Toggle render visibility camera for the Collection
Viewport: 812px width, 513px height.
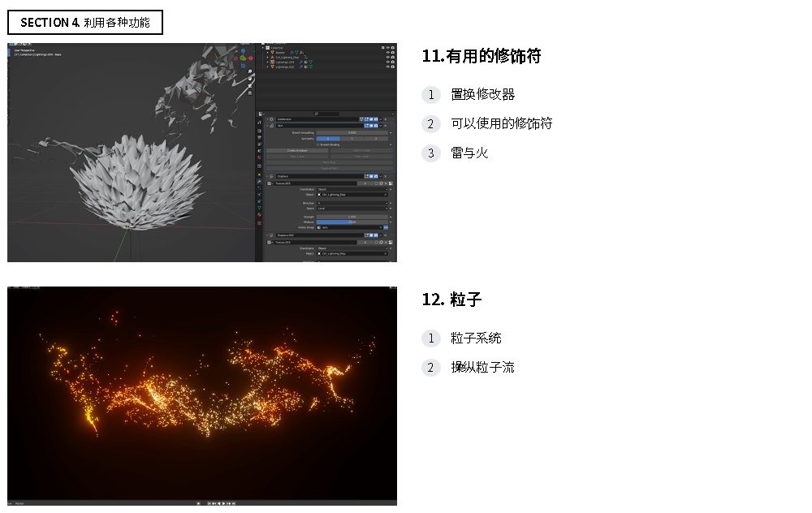pos(392,48)
